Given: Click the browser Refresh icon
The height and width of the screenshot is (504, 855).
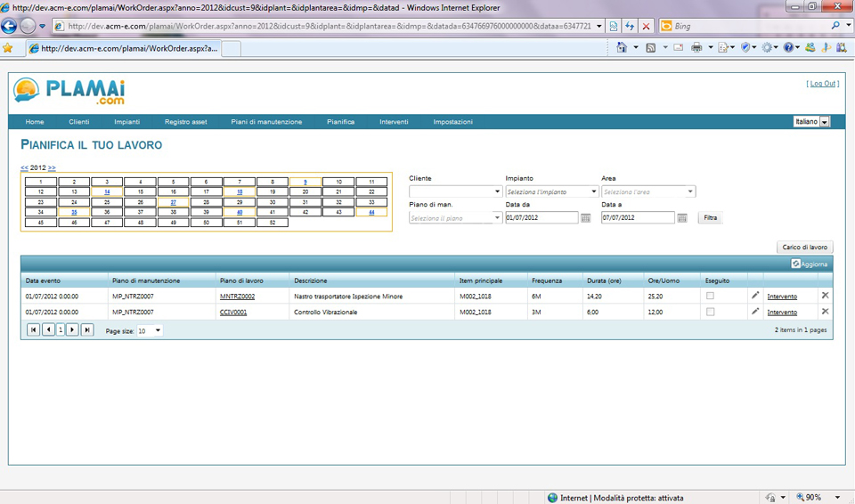Looking at the screenshot, I should pyautogui.click(x=630, y=26).
